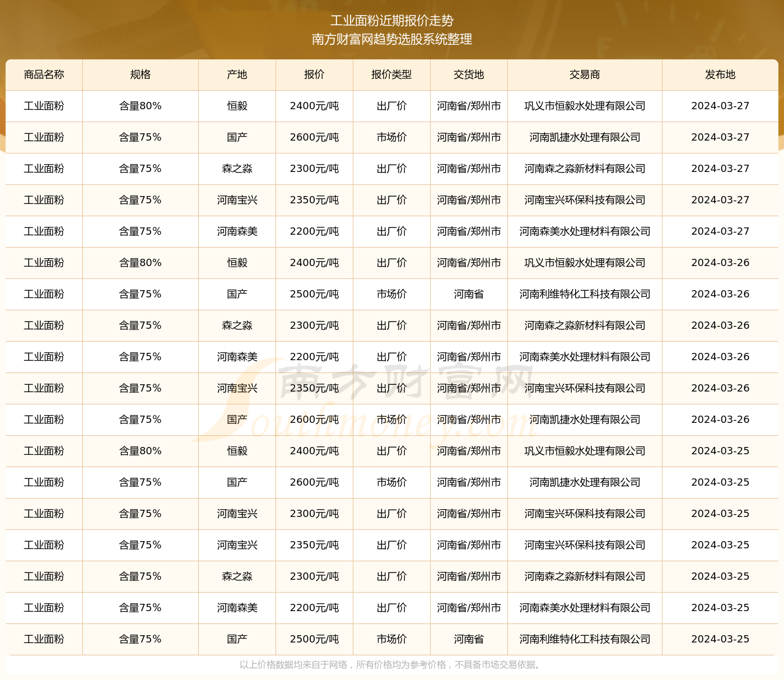Click 河南凯捷水处理有限公司 in the 2024-03-25 row
This screenshot has height=680, width=784.
click(x=585, y=482)
